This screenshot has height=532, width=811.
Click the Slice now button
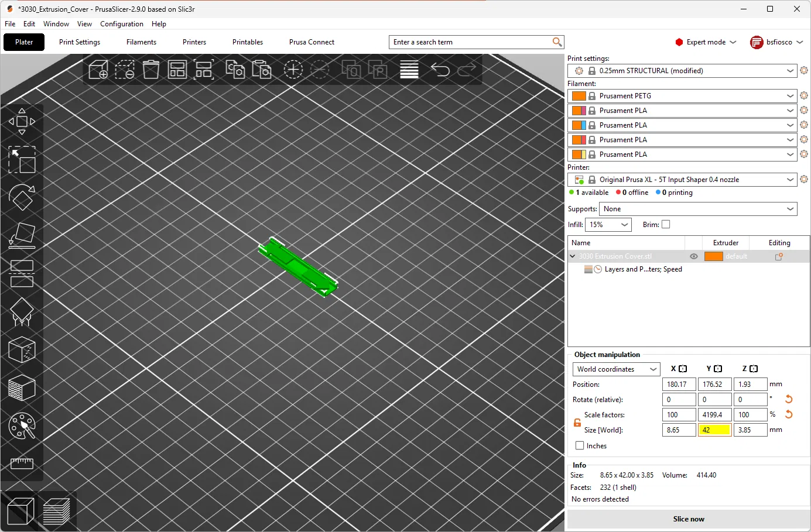tap(689, 519)
